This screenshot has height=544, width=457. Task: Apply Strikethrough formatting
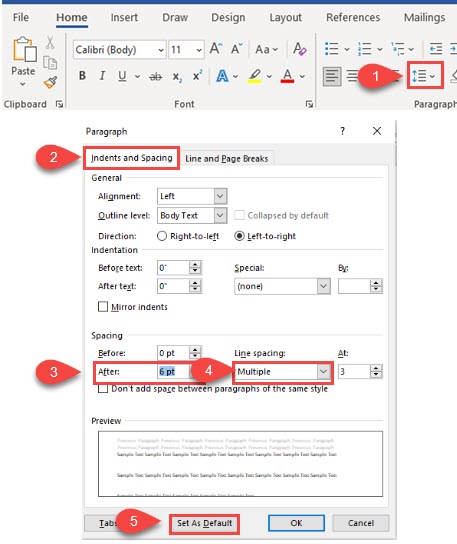155,76
